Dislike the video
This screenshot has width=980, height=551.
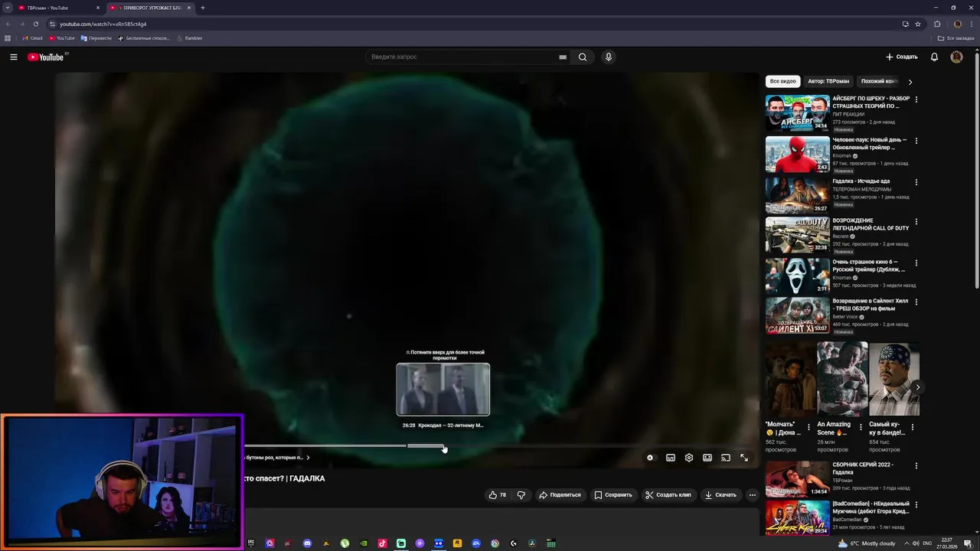coord(521,495)
